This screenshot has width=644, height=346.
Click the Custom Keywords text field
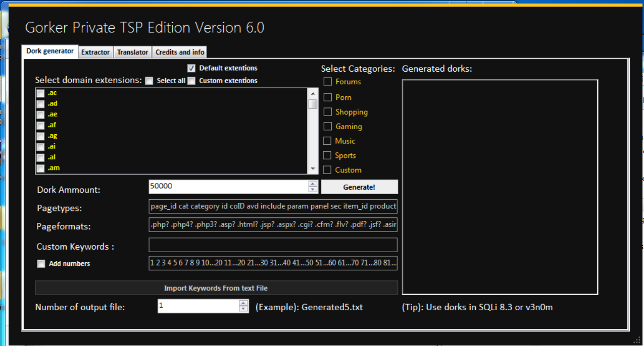(273, 245)
